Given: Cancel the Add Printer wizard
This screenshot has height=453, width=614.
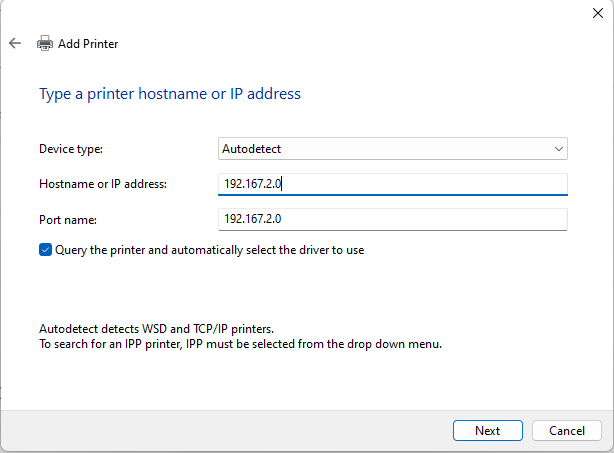Looking at the screenshot, I should 567,430.
